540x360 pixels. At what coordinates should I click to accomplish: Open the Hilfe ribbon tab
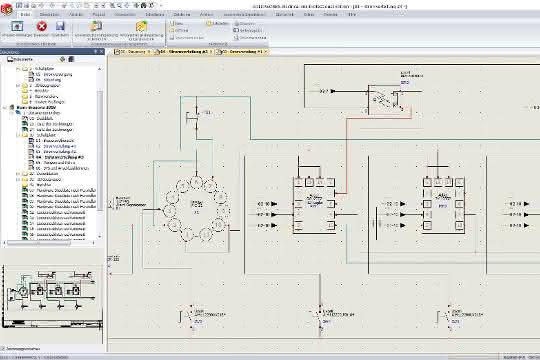click(352, 14)
